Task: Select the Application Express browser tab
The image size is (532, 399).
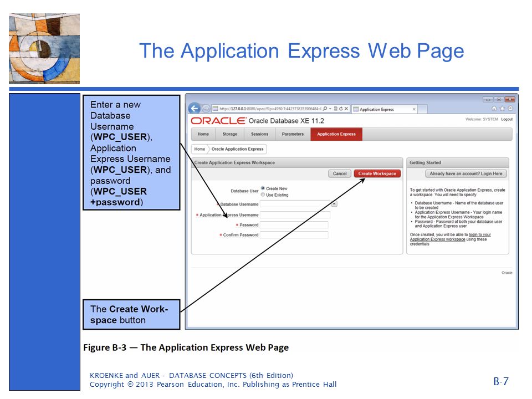Action: click(x=385, y=109)
